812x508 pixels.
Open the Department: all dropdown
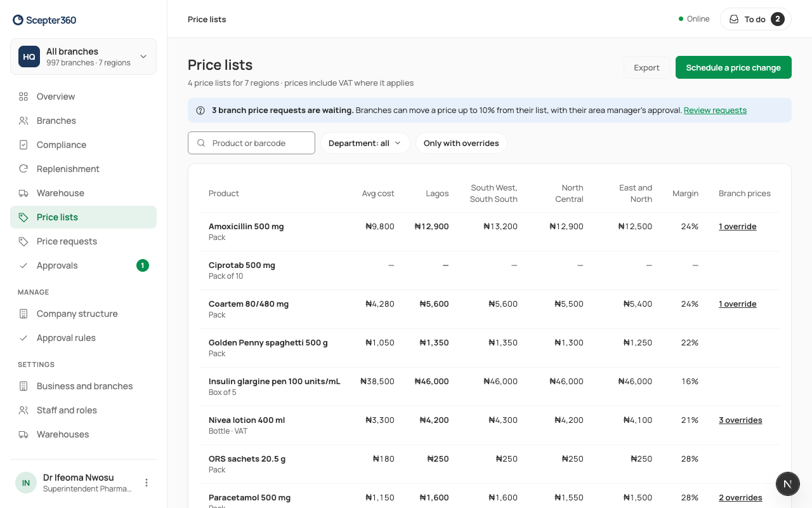click(365, 143)
